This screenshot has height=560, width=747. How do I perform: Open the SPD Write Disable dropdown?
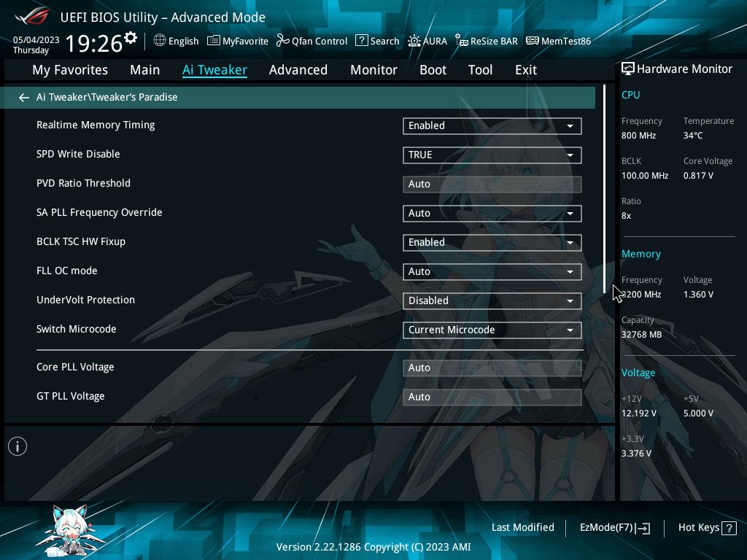(492, 155)
